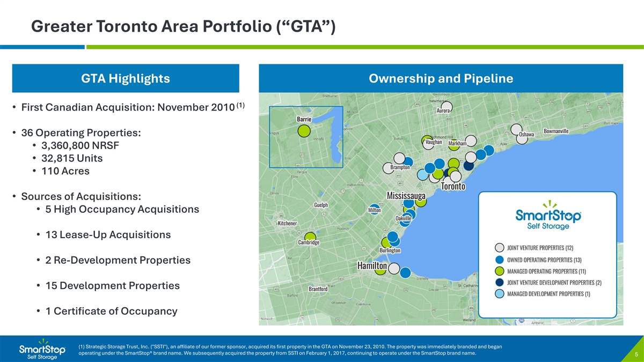Viewport: 644px width, 362px height.
Task: Click the Joint Venture Development legend circle
Action: (499, 282)
